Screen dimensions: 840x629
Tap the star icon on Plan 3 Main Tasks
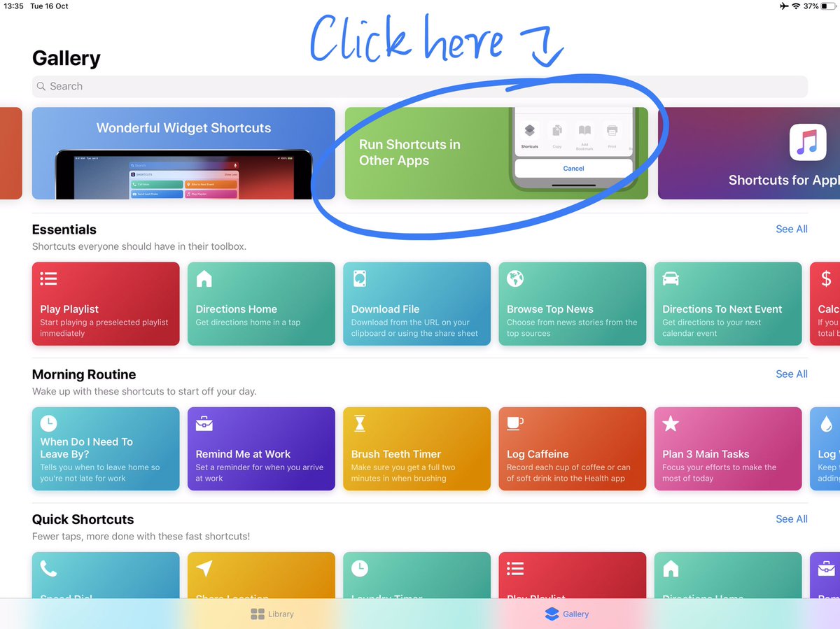pos(671,423)
